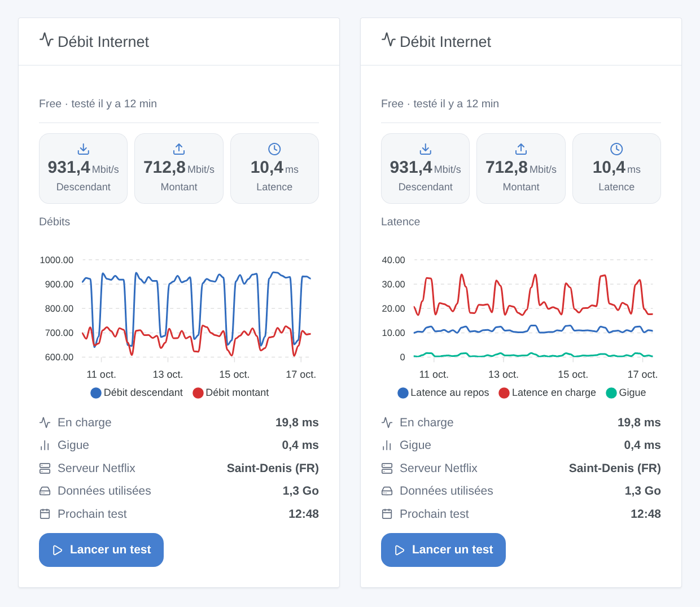Viewport: 700px width, 607px height.
Task: Click the Données utilisées disk icon in the left card
Action: click(45, 491)
